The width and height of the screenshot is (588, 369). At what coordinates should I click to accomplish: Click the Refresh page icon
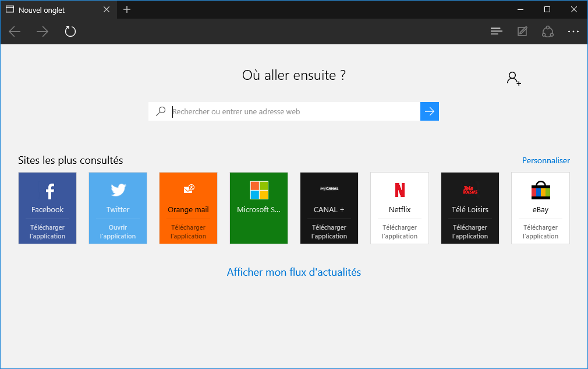70,31
